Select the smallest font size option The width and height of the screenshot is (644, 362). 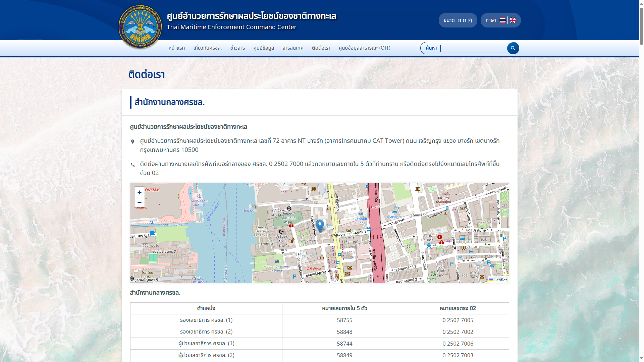click(x=460, y=20)
